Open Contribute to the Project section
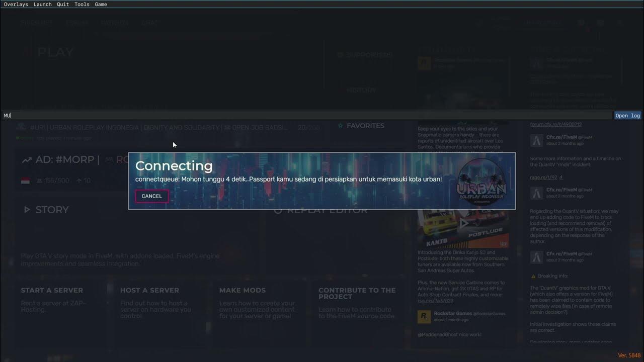Image resolution: width=644 pixels, height=362 pixels. [357, 293]
